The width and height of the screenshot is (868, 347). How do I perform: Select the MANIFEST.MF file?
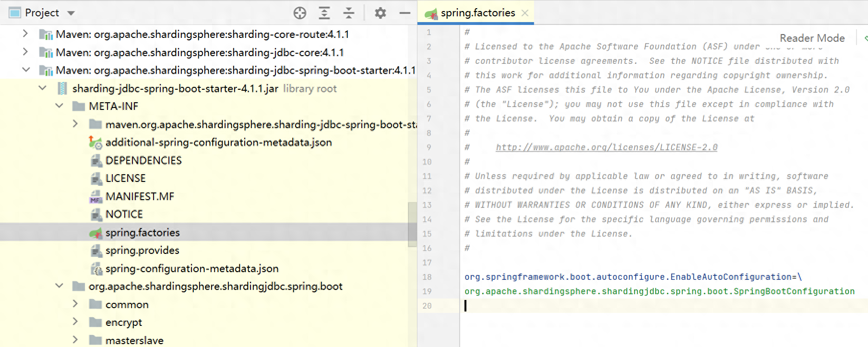coord(140,196)
